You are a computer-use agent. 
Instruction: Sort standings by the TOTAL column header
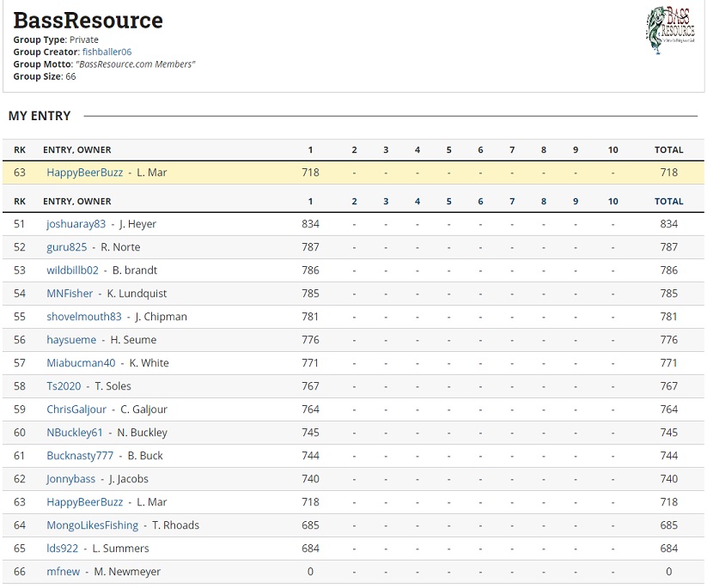(x=668, y=202)
